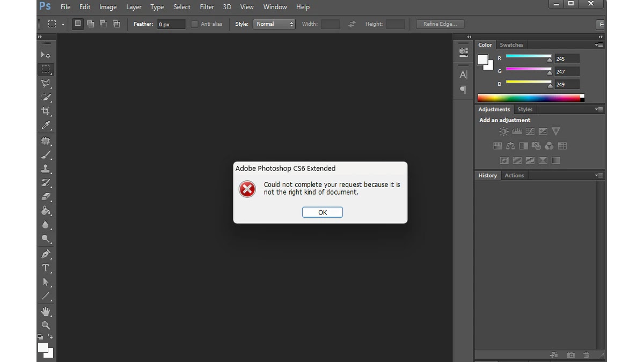Screen dimensions: 644x362
Task: Open the tool preset picker arrow
Action: pyautogui.click(x=63, y=24)
